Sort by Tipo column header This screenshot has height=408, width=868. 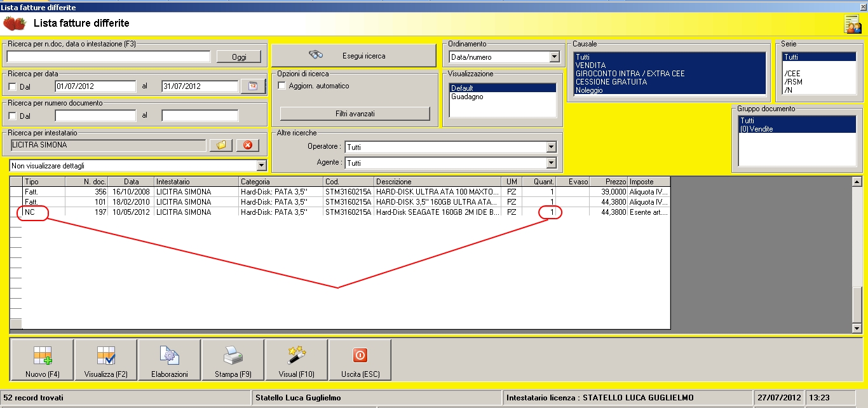click(44, 182)
